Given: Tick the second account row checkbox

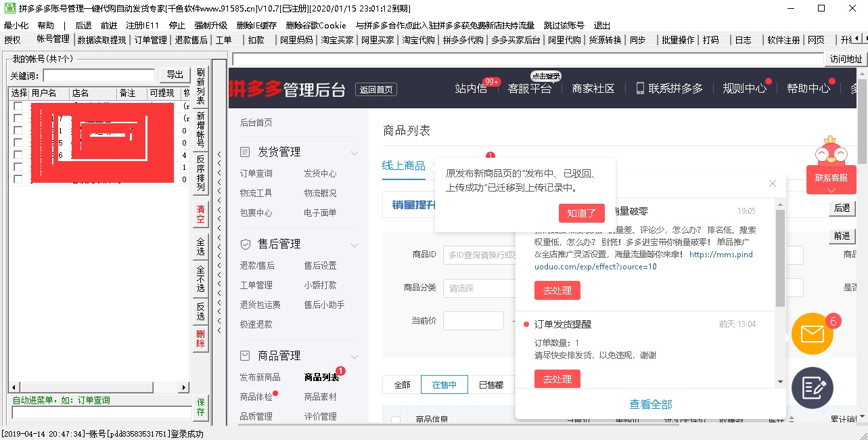Looking at the screenshot, I should pos(18,118).
